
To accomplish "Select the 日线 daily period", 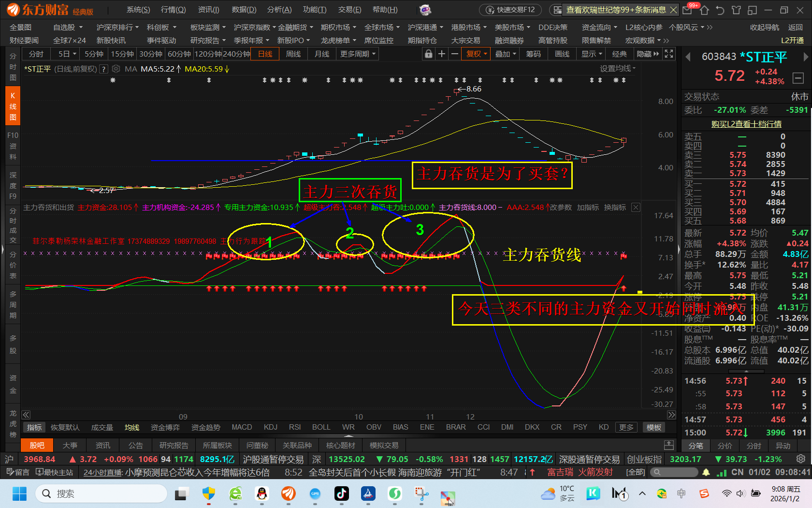I will [x=265, y=54].
